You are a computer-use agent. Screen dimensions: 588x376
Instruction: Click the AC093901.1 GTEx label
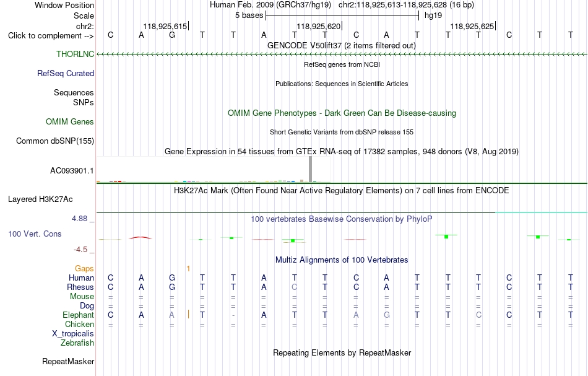pos(72,171)
